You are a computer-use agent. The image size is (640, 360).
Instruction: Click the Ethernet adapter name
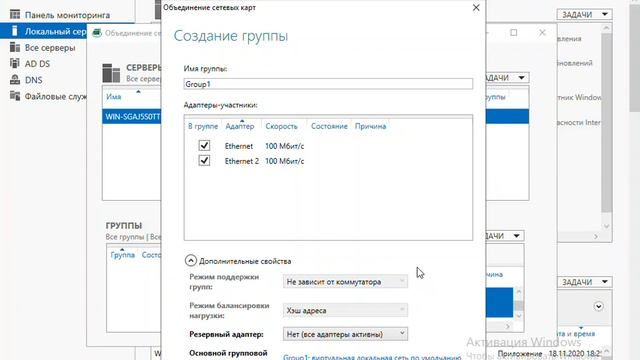[239, 146]
